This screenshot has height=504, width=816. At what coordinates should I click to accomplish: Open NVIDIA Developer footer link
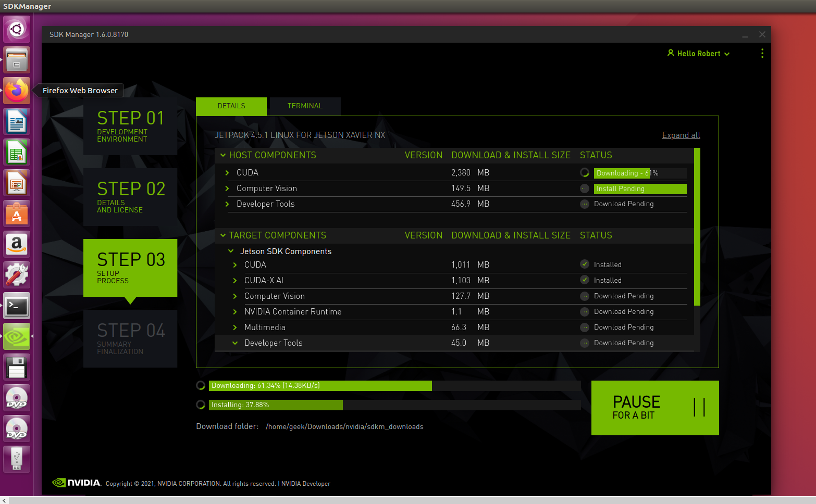coord(306,484)
